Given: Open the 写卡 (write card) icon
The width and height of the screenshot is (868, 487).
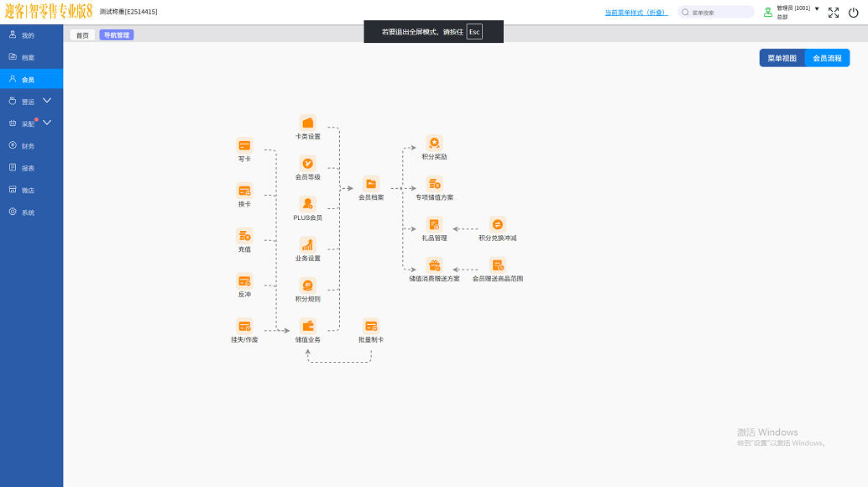Looking at the screenshot, I should [244, 145].
